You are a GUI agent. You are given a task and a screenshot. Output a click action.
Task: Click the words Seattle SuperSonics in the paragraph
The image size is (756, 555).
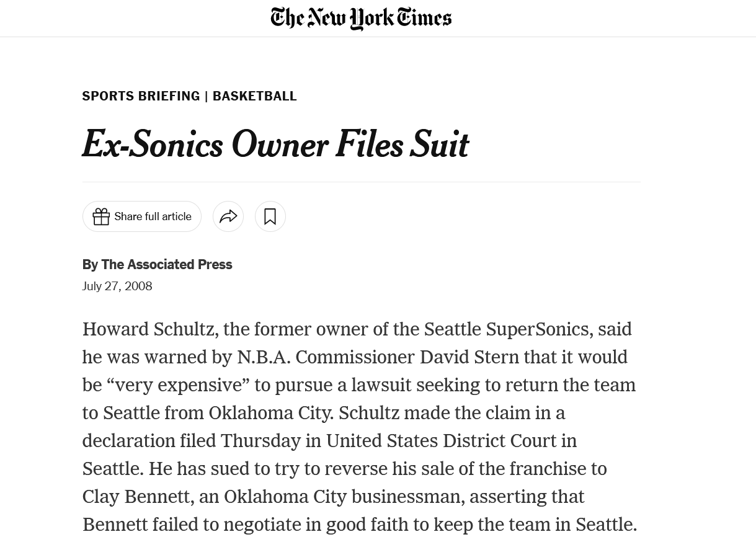click(506, 329)
